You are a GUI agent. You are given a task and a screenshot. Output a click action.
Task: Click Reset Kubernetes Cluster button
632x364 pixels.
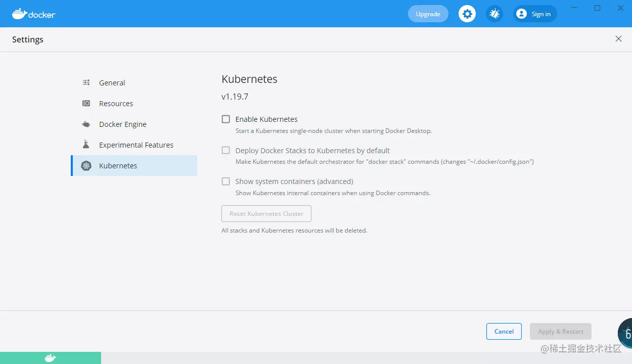pyautogui.click(x=266, y=213)
